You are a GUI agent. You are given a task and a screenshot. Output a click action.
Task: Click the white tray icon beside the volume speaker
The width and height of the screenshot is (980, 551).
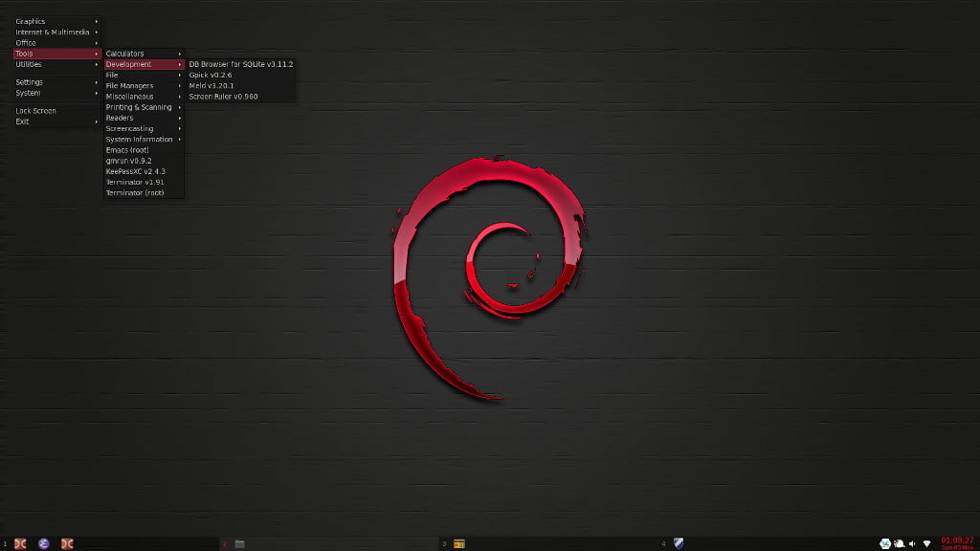(900, 543)
